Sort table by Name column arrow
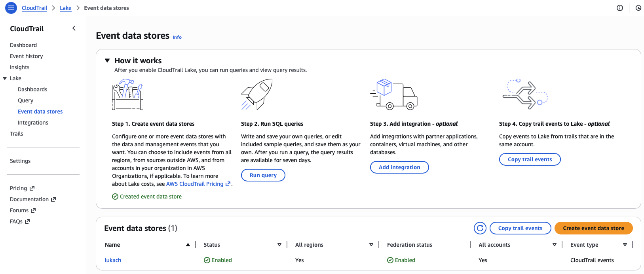644x274 pixels. (x=188, y=245)
